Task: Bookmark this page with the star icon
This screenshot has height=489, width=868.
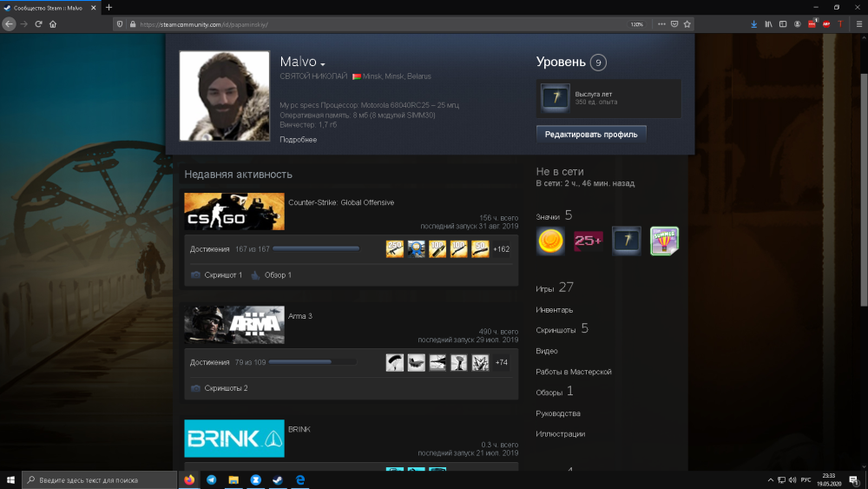Action: coord(687,24)
